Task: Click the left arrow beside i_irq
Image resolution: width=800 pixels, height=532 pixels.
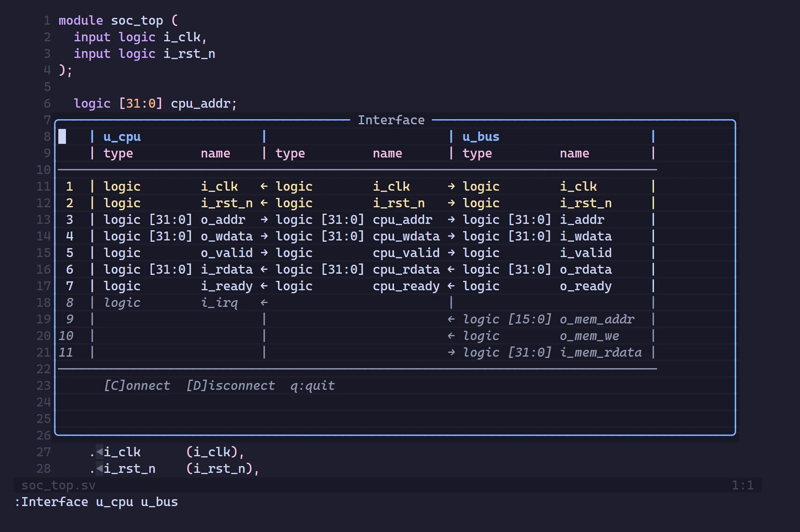Action: [264, 303]
